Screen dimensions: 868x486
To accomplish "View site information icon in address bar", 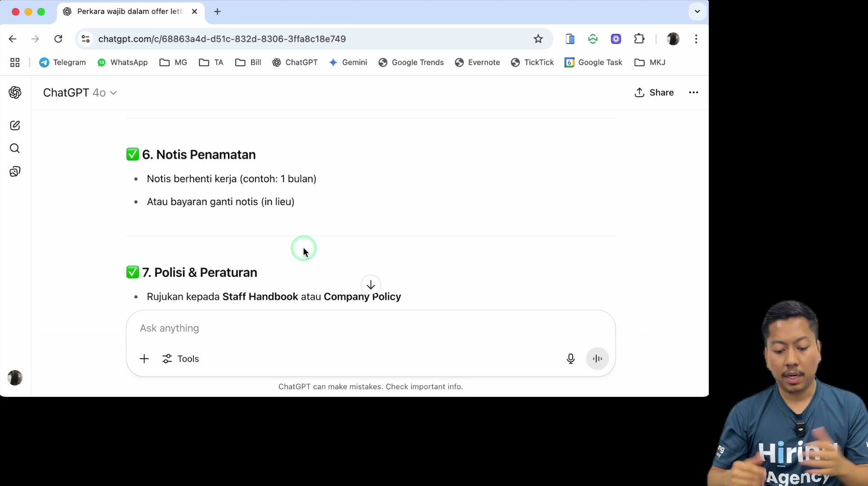I will (x=85, y=39).
